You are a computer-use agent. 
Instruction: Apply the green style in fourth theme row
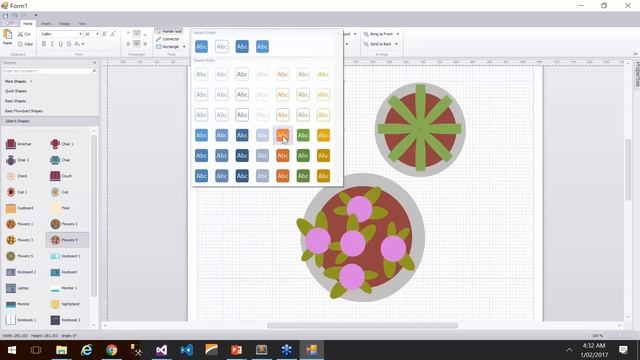(303, 135)
